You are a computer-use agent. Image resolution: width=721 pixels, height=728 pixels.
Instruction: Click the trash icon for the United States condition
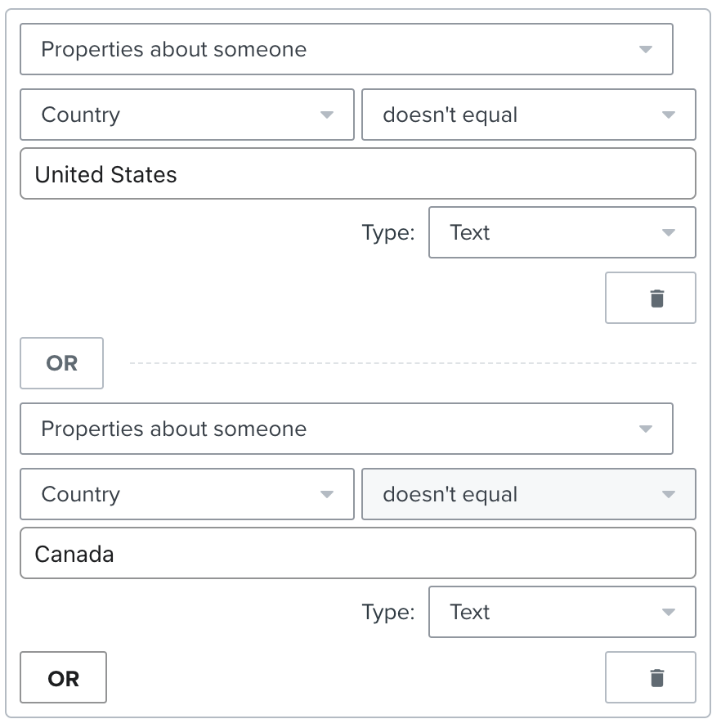[650, 298]
